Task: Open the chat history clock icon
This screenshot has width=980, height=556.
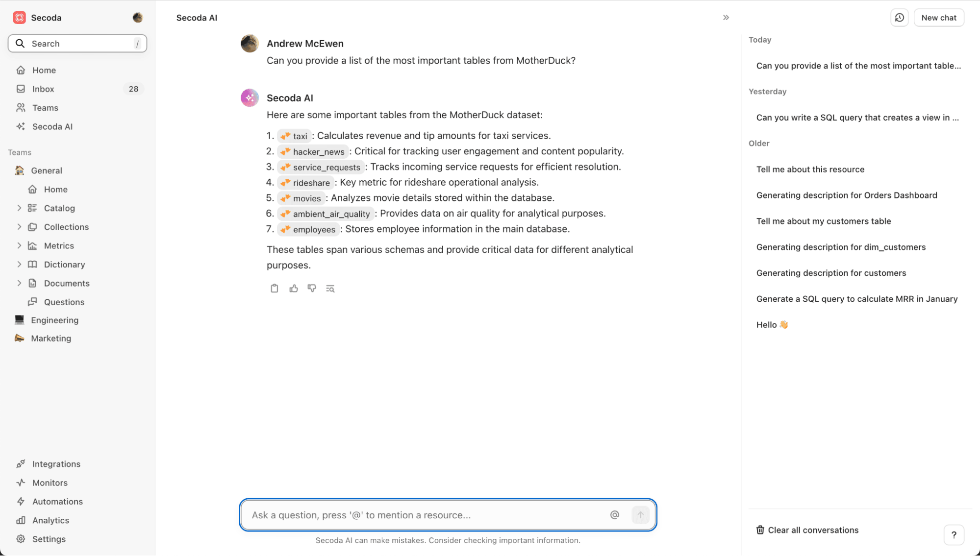Action: pyautogui.click(x=899, y=18)
